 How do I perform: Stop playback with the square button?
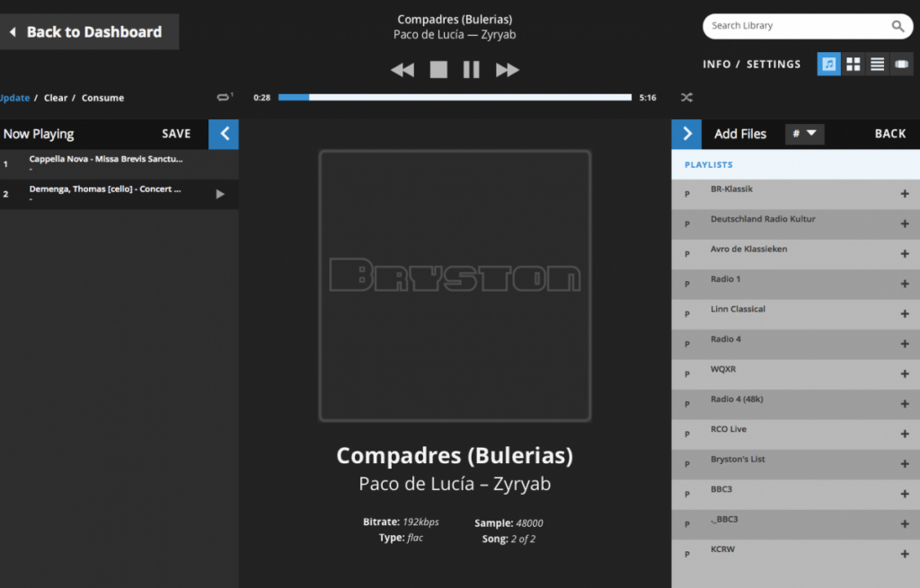coord(438,70)
